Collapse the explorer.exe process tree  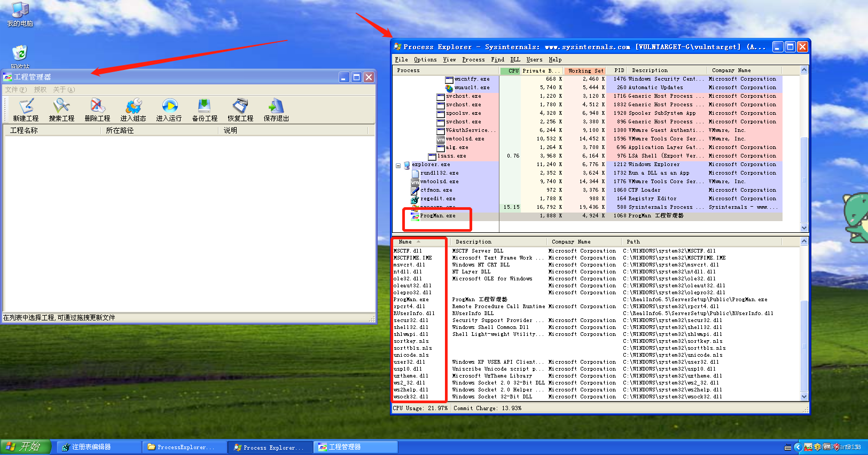tap(398, 166)
